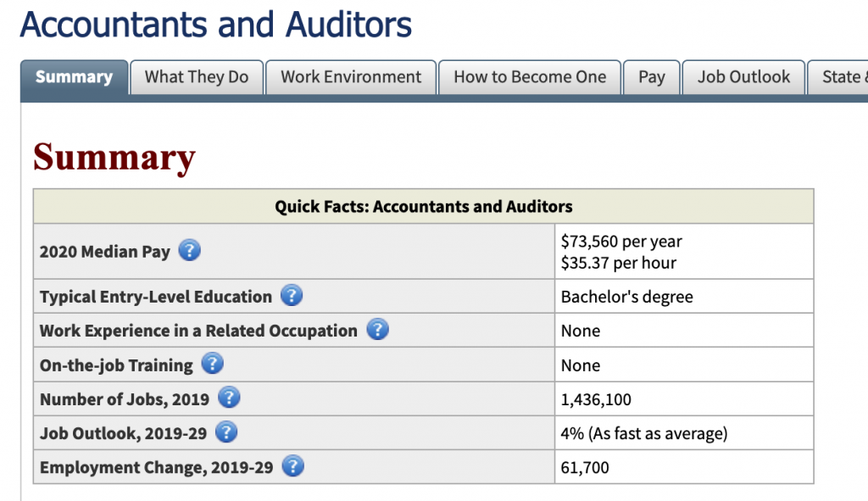Click the partially visible State tab

(839, 77)
